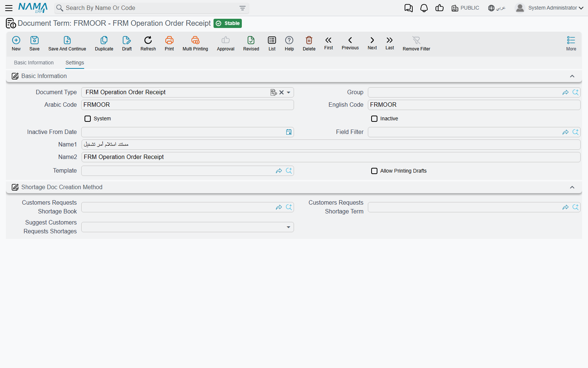This screenshot has height=368, width=588.
Task: Open the hamburger main menu
Action: point(9,8)
